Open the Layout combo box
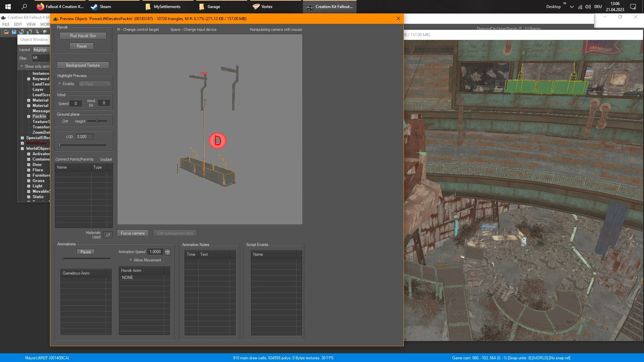Viewport: 644px width, 362px height. point(41,50)
